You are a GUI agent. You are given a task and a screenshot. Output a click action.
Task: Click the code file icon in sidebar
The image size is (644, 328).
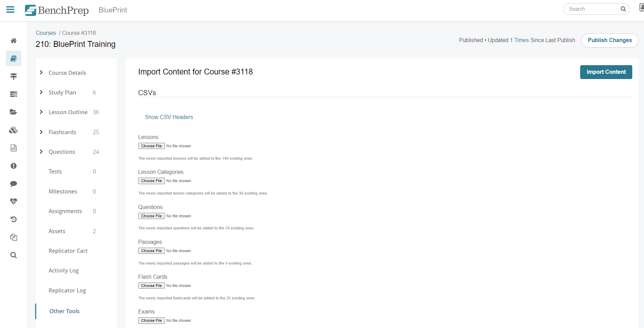[13, 148]
